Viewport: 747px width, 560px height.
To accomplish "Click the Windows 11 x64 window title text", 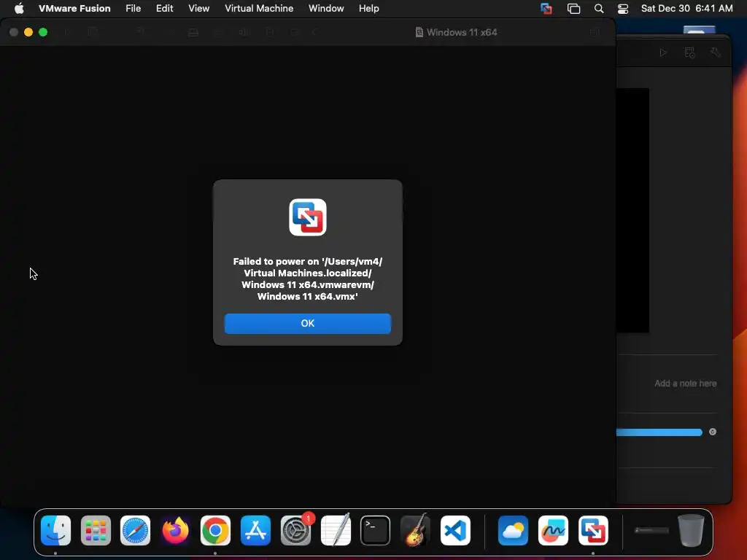I will [462, 32].
